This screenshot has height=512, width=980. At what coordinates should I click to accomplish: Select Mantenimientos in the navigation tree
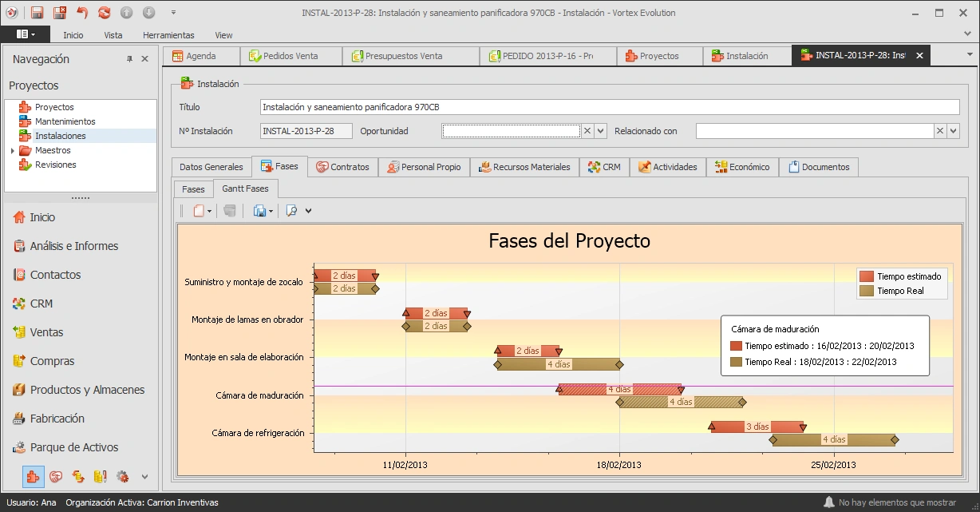[65, 121]
